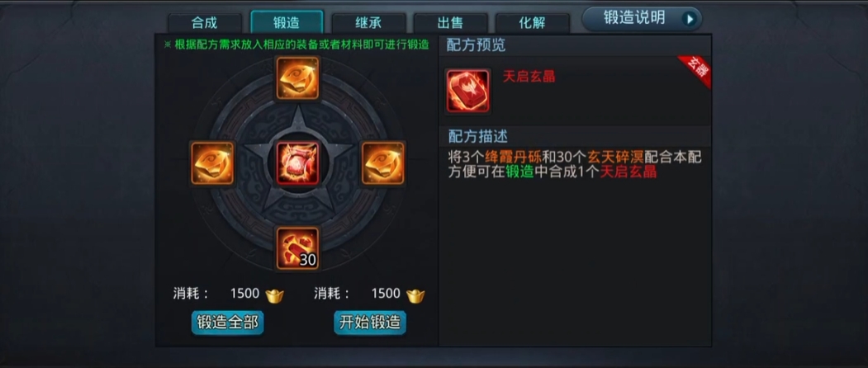This screenshot has height=368, width=868.
Task: Select the top golden material slot
Action: 298,78
